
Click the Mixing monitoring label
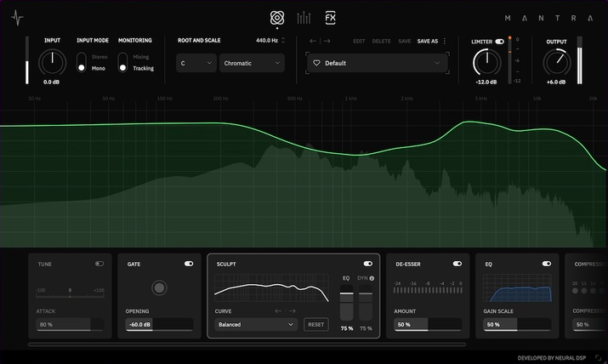tap(141, 57)
